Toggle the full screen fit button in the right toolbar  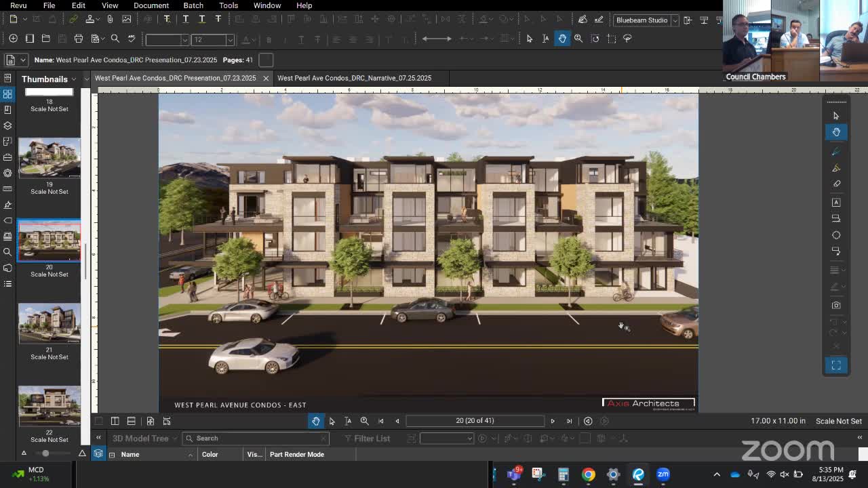point(836,365)
